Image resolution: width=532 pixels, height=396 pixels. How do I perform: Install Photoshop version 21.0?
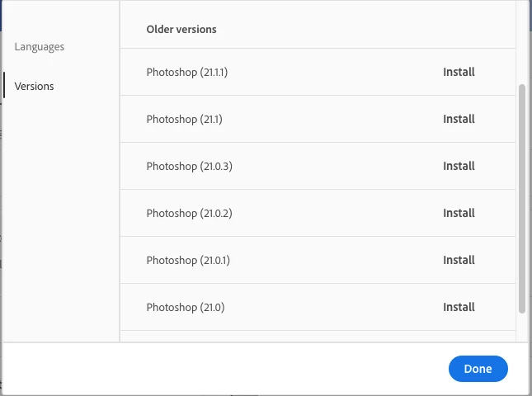click(459, 307)
